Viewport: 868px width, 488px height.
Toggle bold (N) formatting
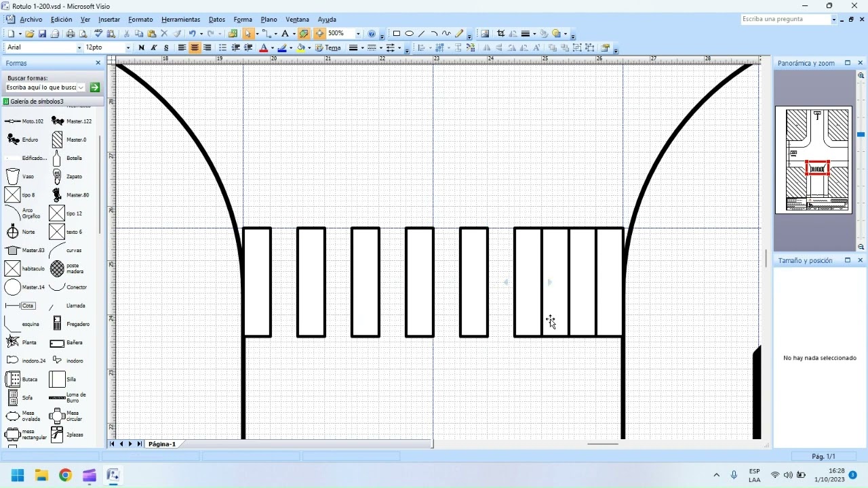pos(141,47)
